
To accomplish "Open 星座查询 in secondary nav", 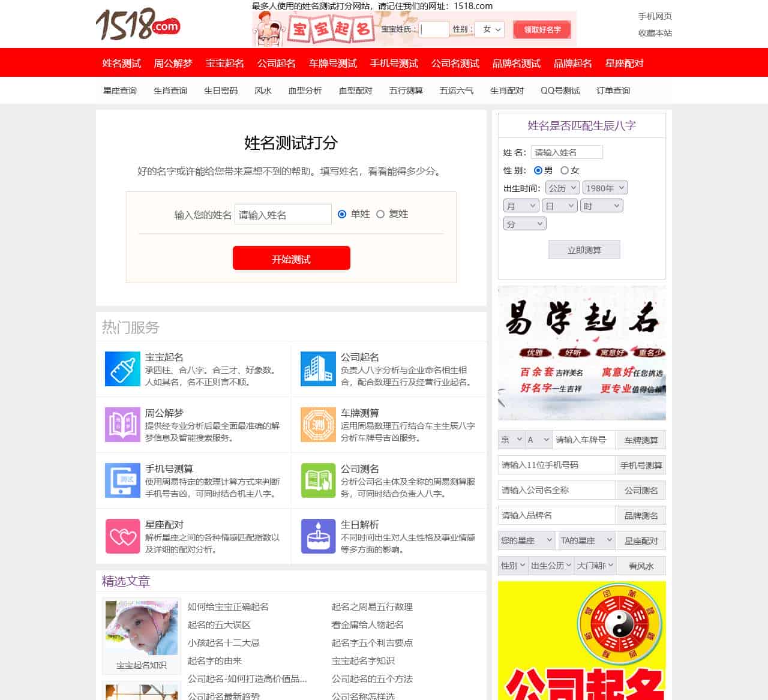I will tap(120, 91).
